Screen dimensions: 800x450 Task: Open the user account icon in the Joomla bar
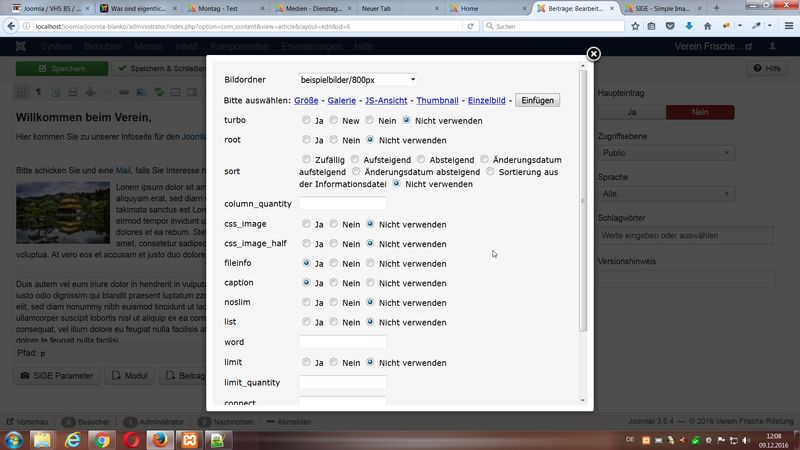(772, 46)
